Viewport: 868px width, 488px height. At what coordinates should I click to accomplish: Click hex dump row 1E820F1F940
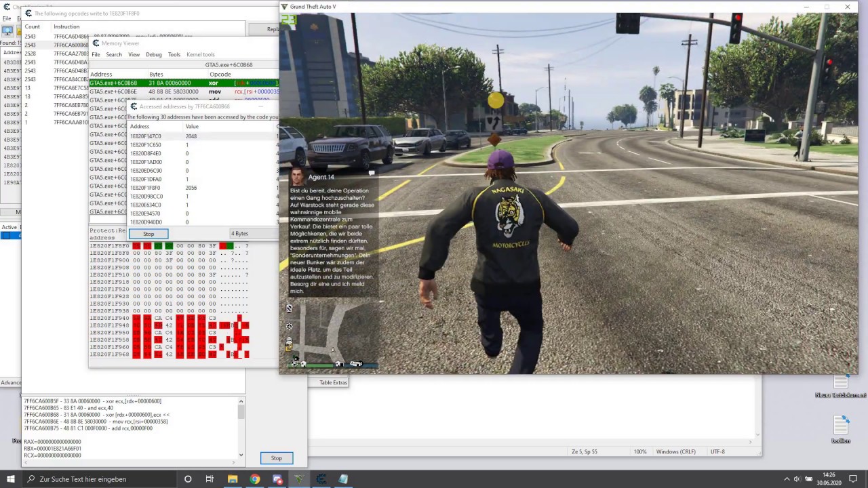[169, 318]
